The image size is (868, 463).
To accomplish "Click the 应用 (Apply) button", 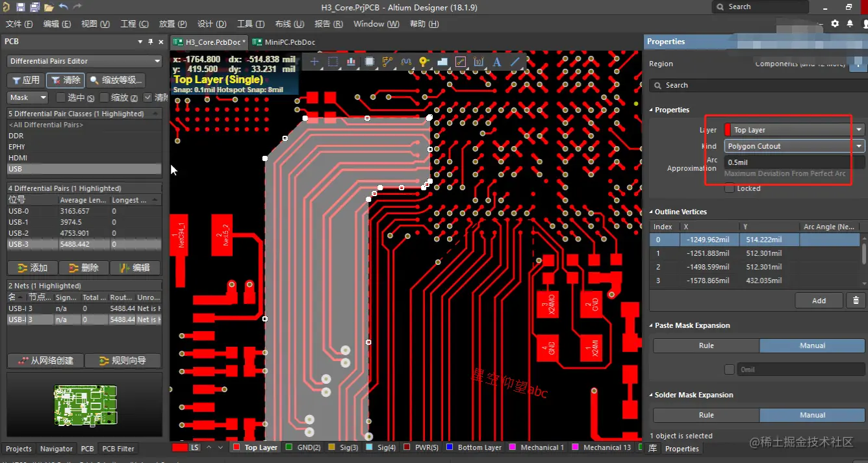I will coord(26,81).
